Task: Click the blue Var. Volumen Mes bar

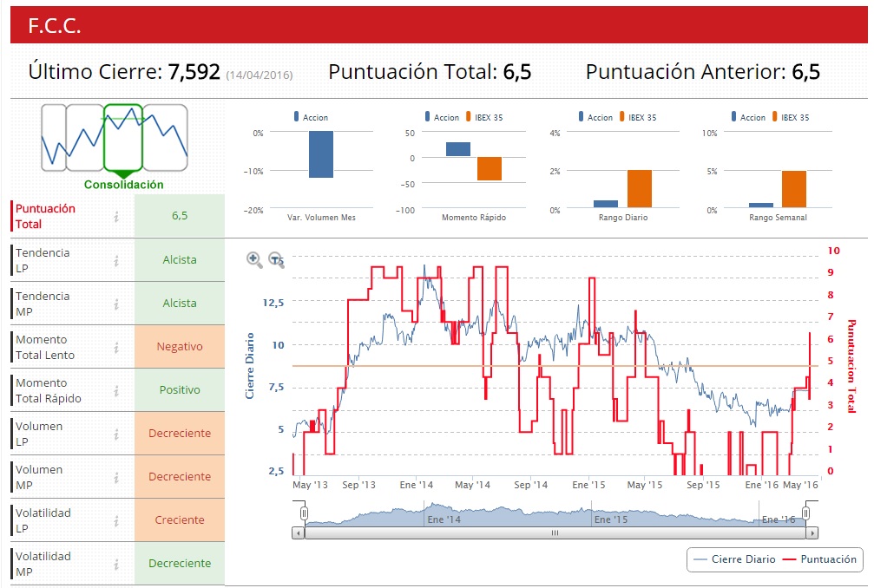Action: pos(321,154)
